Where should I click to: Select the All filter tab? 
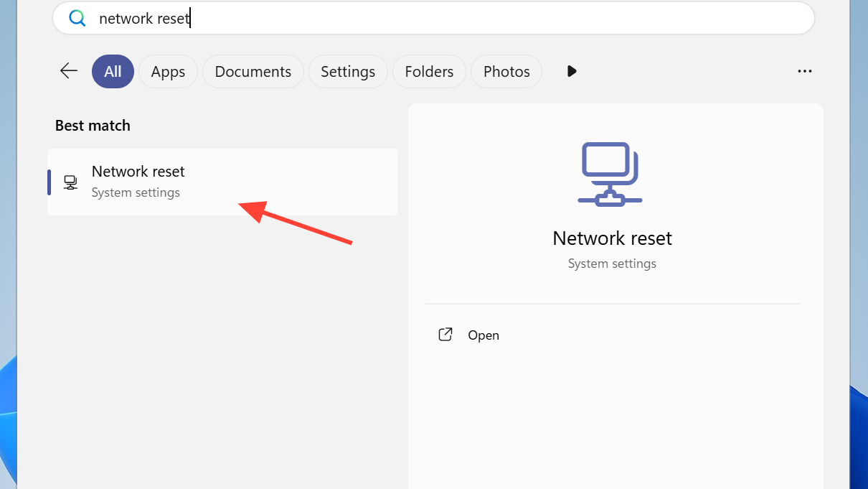[x=113, y=72]
